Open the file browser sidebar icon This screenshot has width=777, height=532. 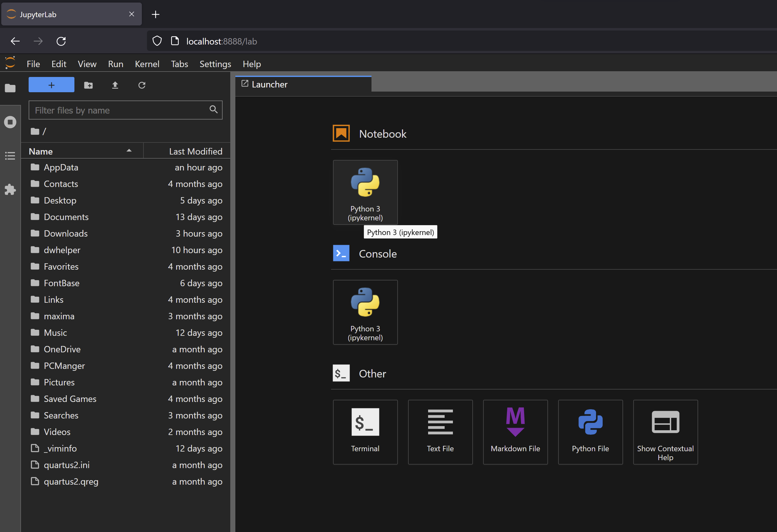(x=10, y=88)
